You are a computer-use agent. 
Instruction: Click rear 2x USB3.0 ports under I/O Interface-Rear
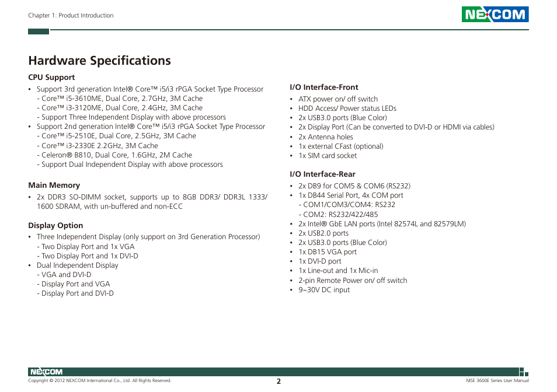point(343,243)
